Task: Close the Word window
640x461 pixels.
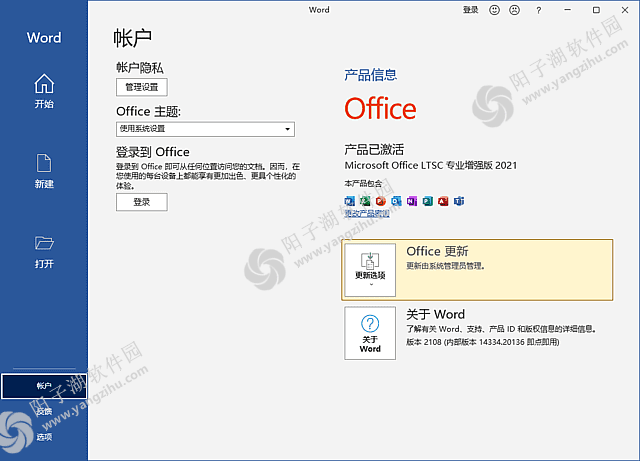Action: click(625, 10)
